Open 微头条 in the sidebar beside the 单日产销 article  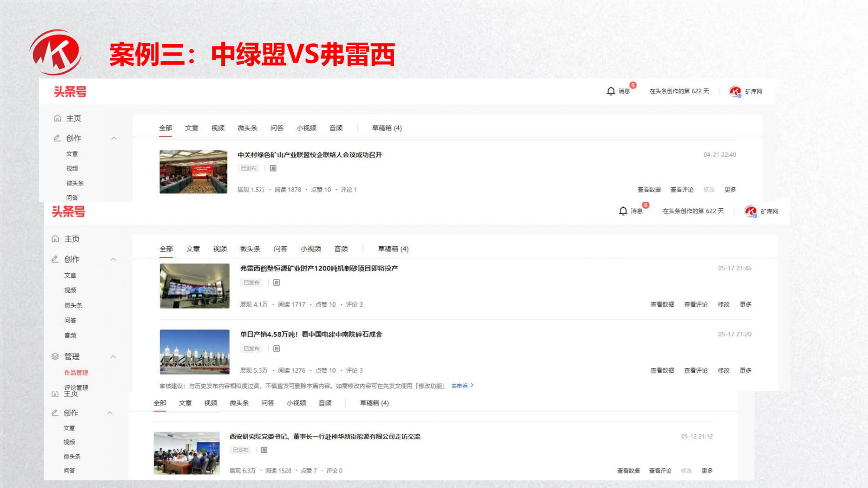(73, 305)
